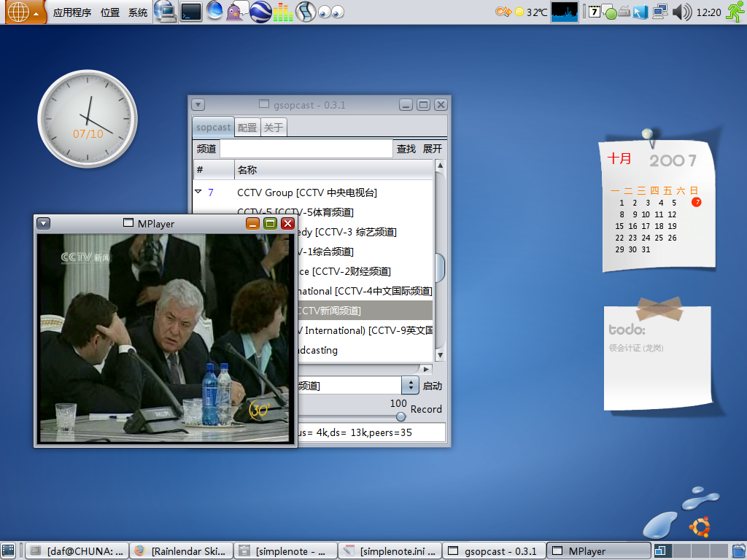The width and height of the screenshot is (747, 560).
Task: Click the MPlayer video display
Action: point(164,338)
